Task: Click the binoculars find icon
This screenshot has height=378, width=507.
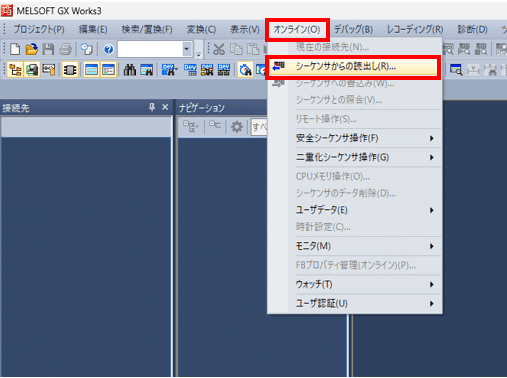Action: point(130,70)
